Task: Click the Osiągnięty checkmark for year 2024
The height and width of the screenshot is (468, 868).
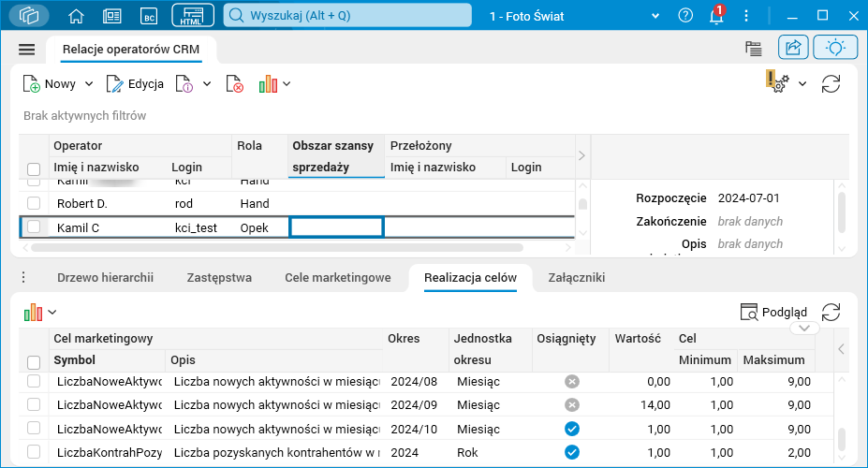Action: pyautogui.click(x=572, y=452)
